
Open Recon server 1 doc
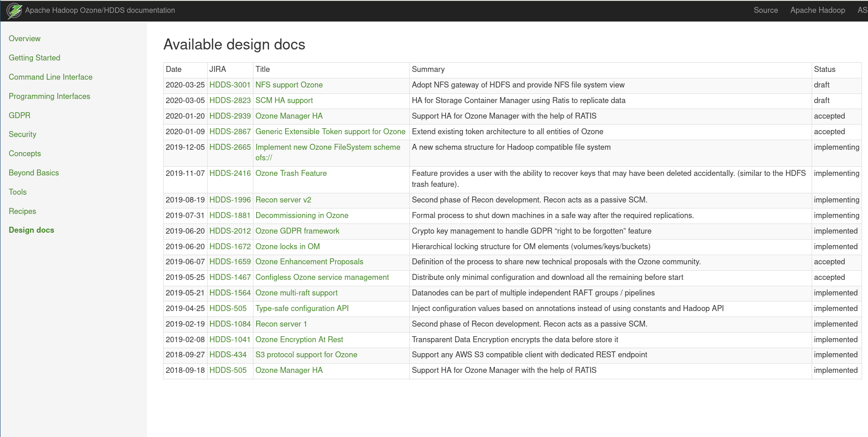click(x=281, y=324)
